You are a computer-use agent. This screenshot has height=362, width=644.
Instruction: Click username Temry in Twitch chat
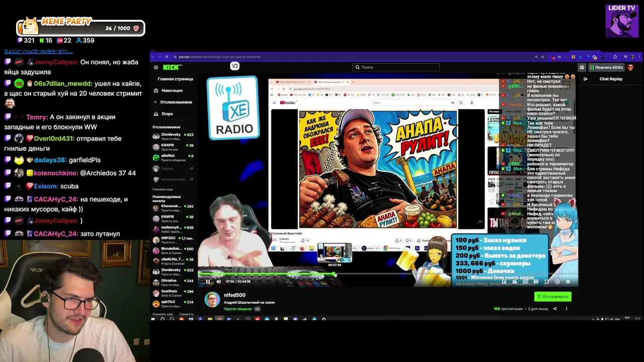tap(36, 117)
